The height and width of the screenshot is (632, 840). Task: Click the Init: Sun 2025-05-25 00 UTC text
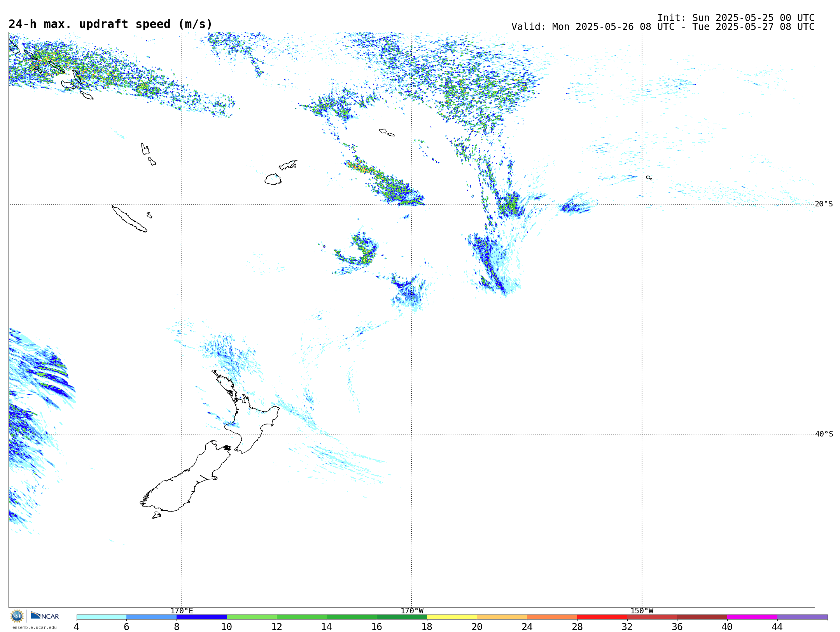click(x=735, y=18)
